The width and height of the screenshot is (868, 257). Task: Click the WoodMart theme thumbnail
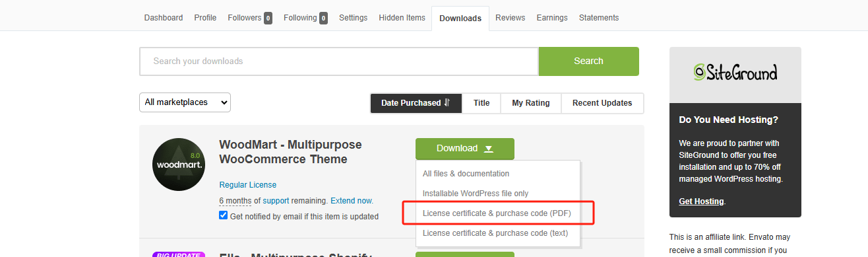[179, 165]
